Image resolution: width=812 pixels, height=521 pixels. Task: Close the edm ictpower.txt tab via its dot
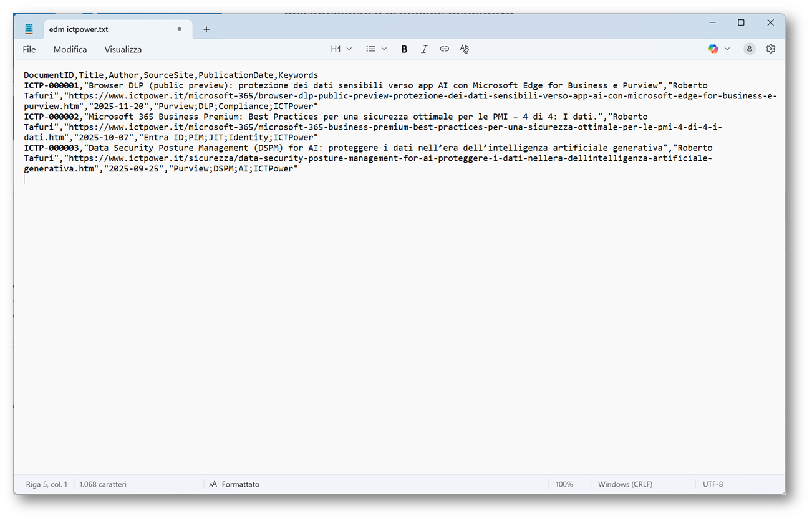180,29
